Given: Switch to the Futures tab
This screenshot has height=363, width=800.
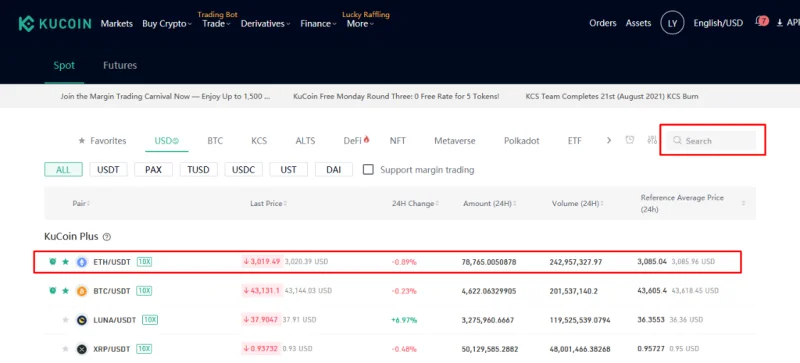Looking at the screenshot, I should (120, 65).
